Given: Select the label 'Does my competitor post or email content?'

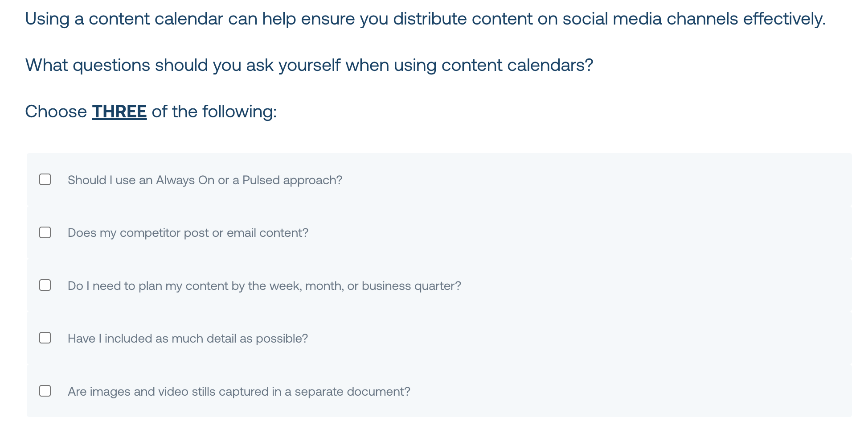Looking at the screenshot, I should [188, 233].
